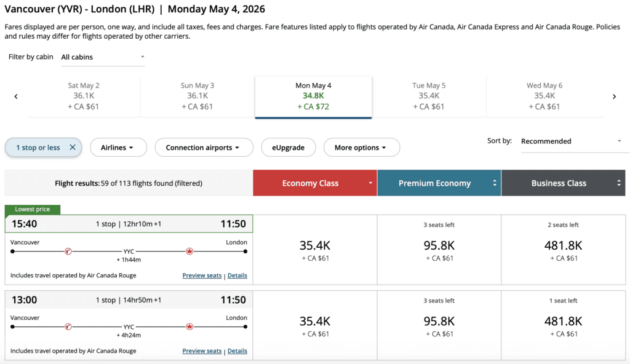
Task: Click Air Canada Rouge icon on 15:40 flight
Action: coord(69,251)
